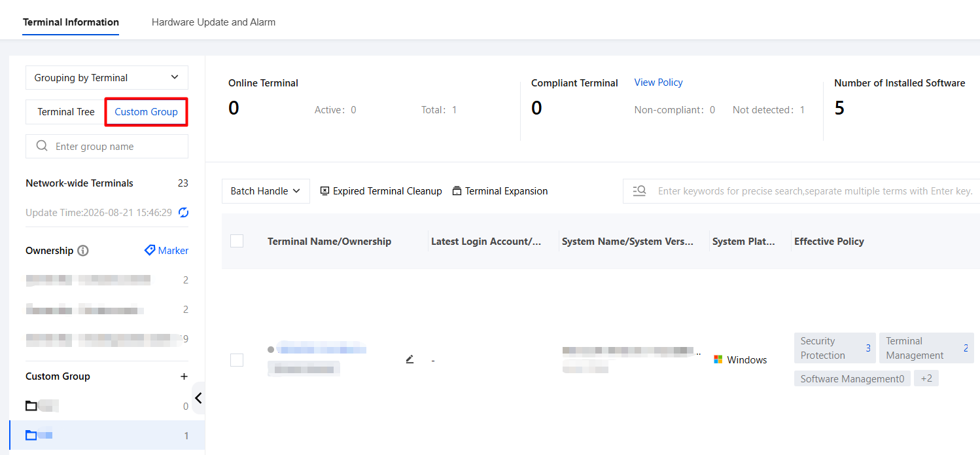Viewport: 980px width, 455px height.
Task: Open the View Policy link
Action: 658,82
